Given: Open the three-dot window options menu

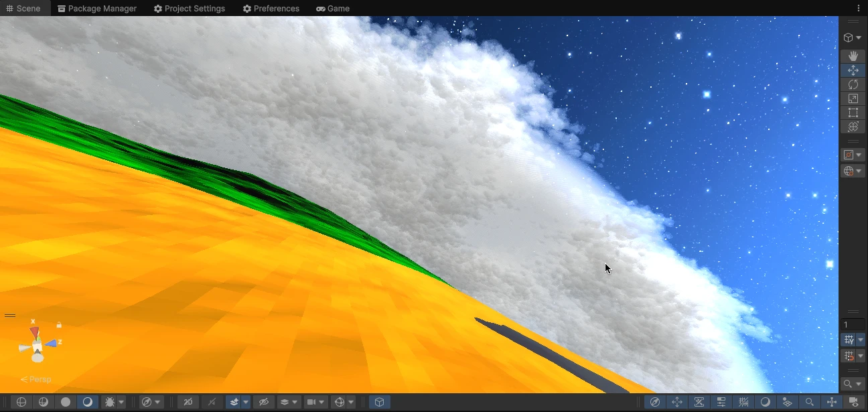Looking at the screenshot, I should pyautogui.click(x=859, y=9).
